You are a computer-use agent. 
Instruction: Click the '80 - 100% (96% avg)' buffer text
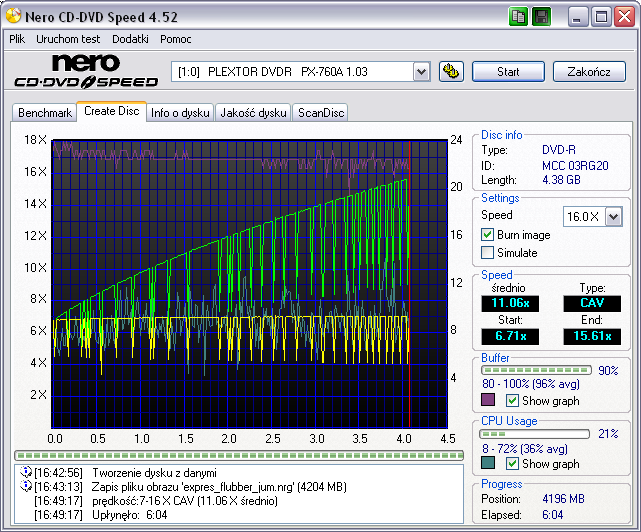pyautogui.click(x=531, y=384)
